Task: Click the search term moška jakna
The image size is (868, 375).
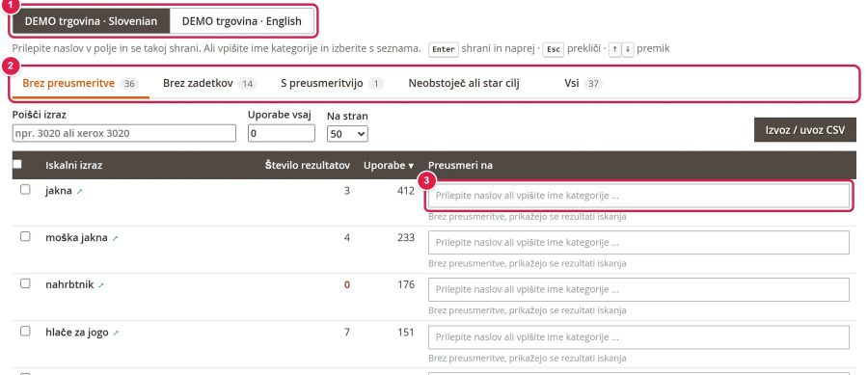Action: coord(76,238)
